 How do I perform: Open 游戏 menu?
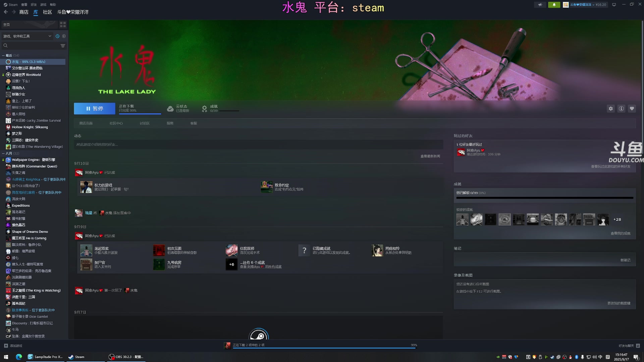[x=43, y=5]
